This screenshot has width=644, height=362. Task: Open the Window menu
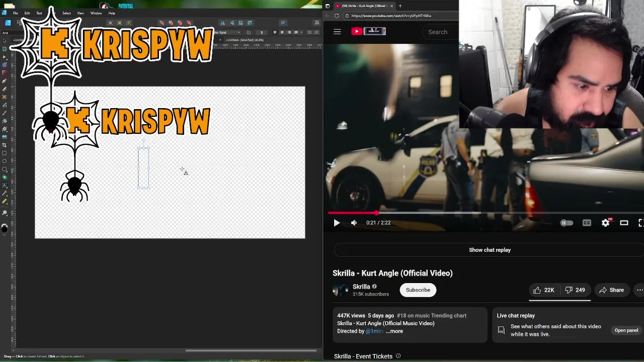click(96, 13)
